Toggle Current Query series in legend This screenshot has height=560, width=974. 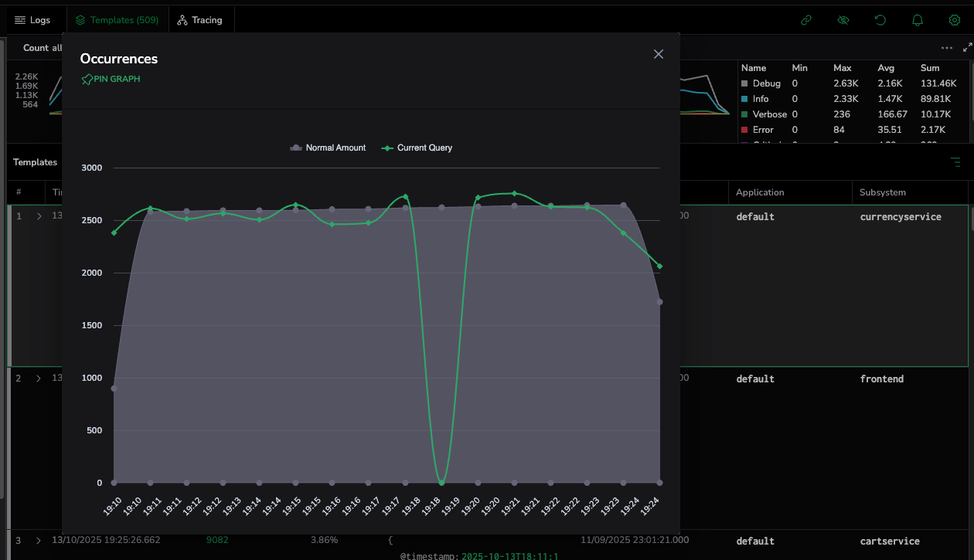(417, 148)
